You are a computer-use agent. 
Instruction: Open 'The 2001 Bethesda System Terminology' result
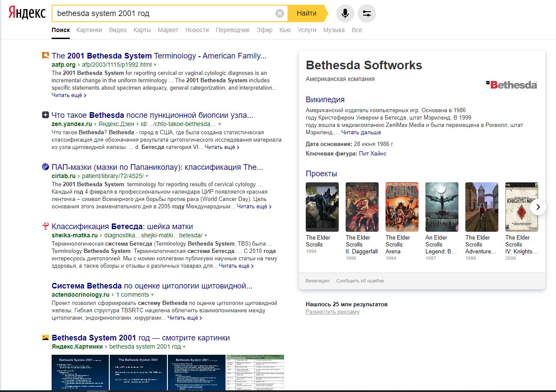pyautogui.click(x=159, y=56)
